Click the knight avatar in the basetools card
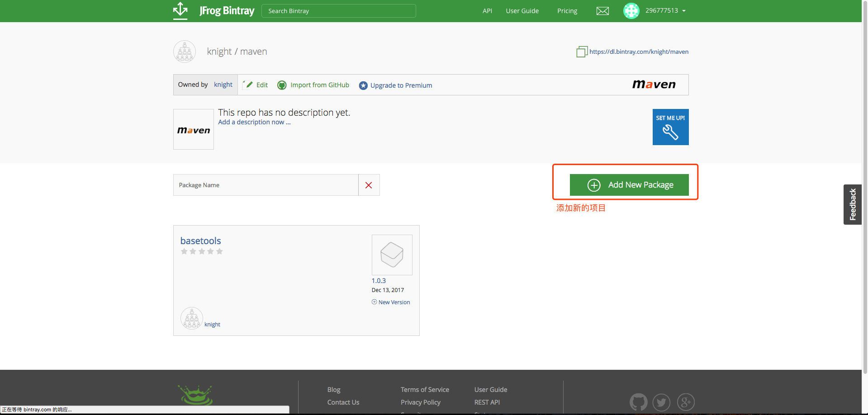The image size is (868, 415). (192, 318)
